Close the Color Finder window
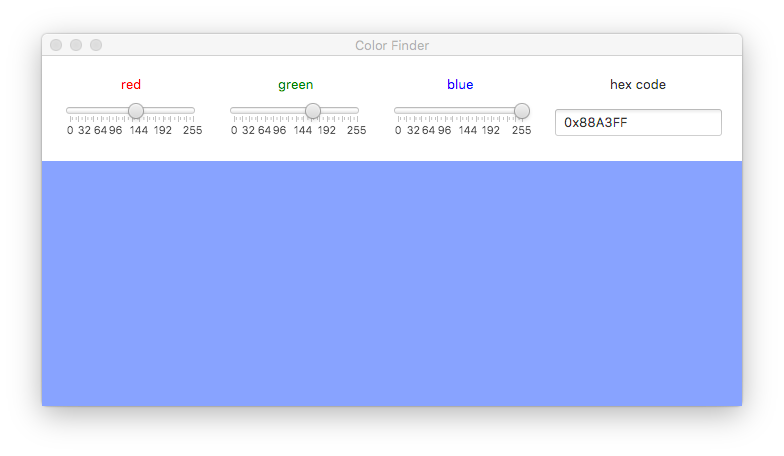Viewport: 784px width, 456px height. (56, 45)
